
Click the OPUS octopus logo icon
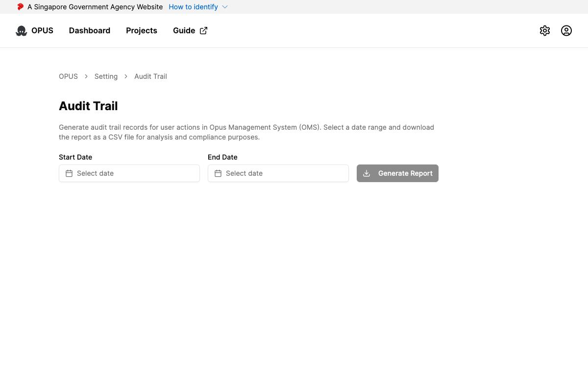tap(22, 31)
